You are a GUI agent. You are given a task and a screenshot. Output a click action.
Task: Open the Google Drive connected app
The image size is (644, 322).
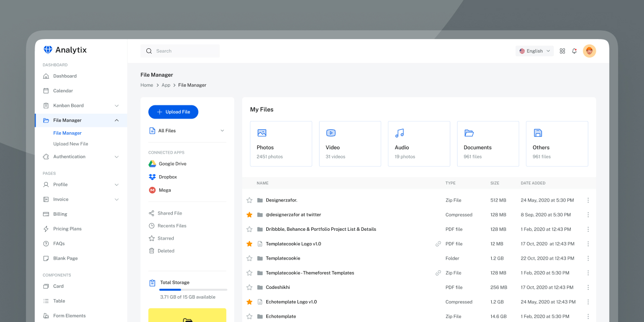click(x=167, y=164)
